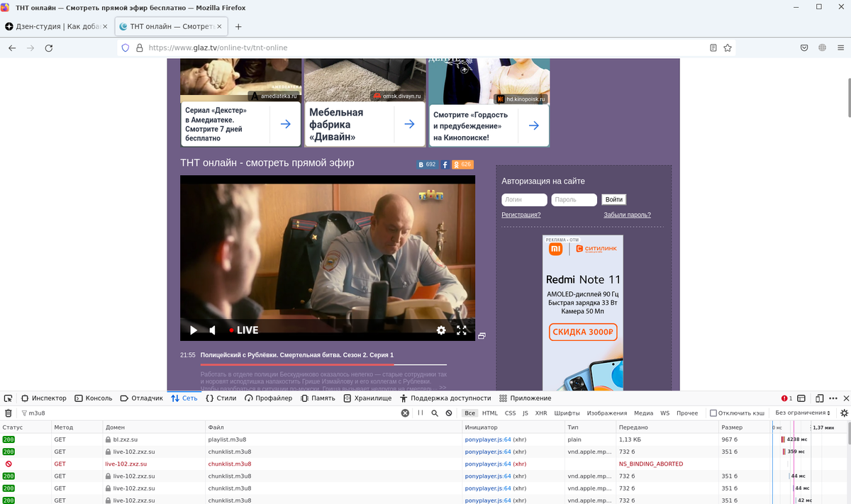Open the Дивайн furniture ad arrow
851x504 pixels.
click(x=409, y=124)
